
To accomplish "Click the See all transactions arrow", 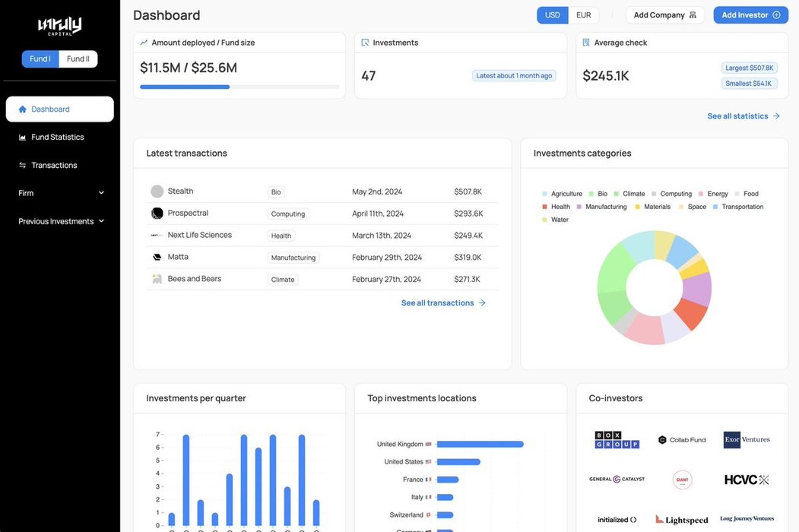I will [x=482, y=302].
